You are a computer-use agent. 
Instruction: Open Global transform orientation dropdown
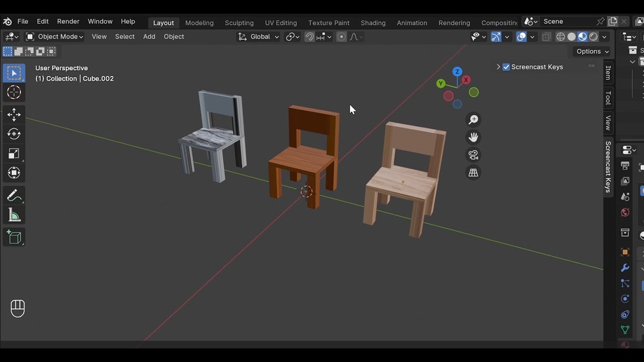(x=258, y=37)
